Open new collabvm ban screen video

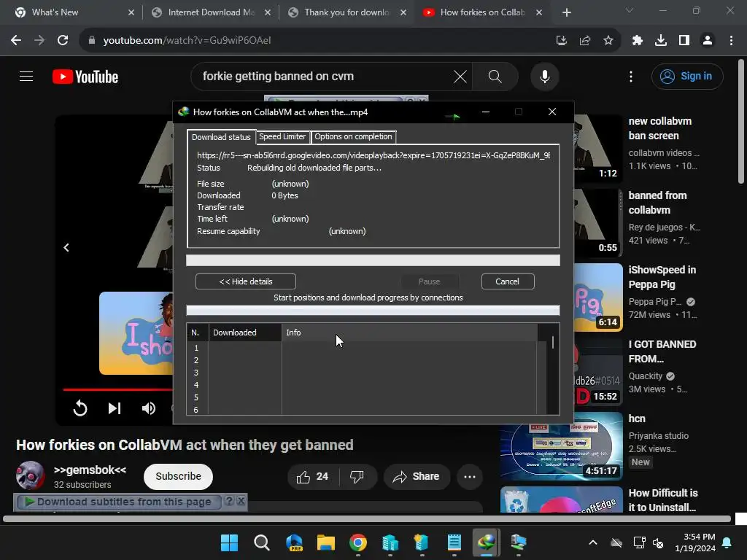pyautogui.click(x=659, y=128)
